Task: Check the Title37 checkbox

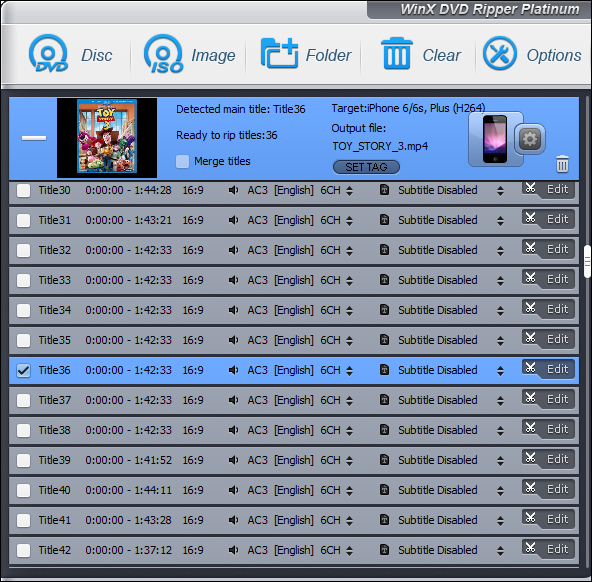Action: click(24, 400)
